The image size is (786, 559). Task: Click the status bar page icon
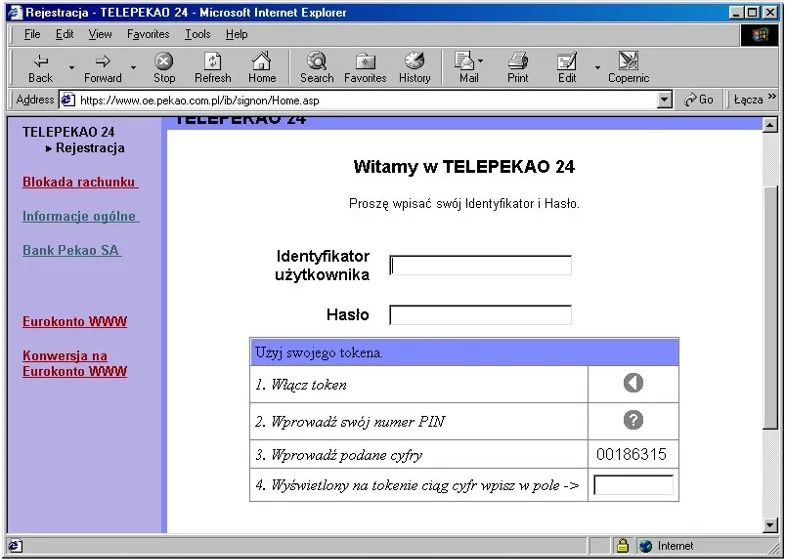pos(15,545)
